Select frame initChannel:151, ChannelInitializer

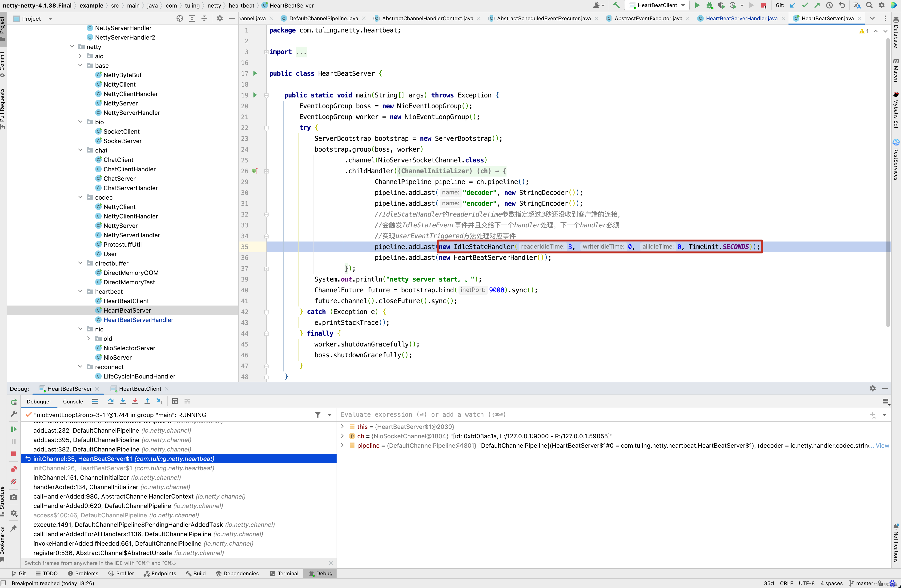[x=107, y=477]
